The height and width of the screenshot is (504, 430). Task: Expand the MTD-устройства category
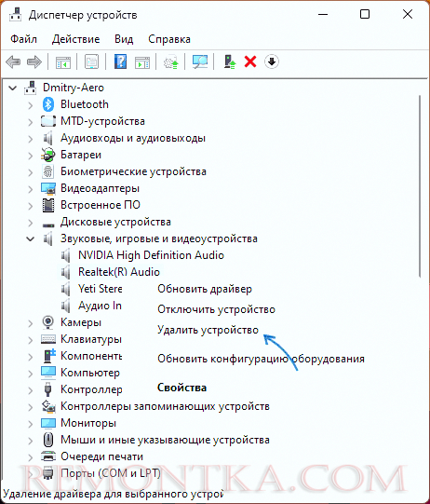click(30, 121)
